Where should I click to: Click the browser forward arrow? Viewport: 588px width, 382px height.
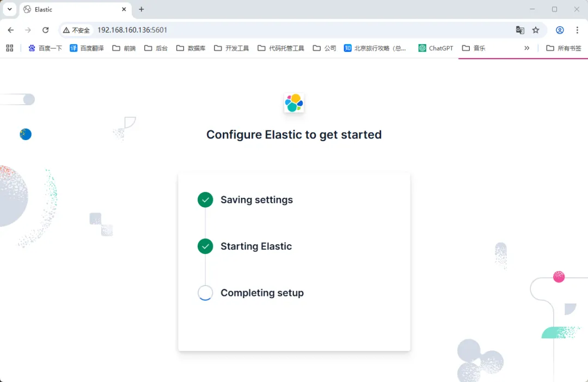28,30
